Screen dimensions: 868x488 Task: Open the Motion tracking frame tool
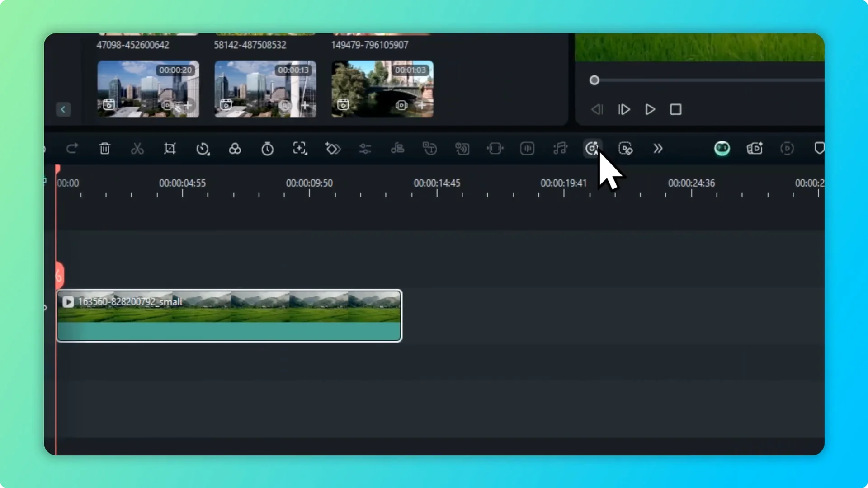300,148
